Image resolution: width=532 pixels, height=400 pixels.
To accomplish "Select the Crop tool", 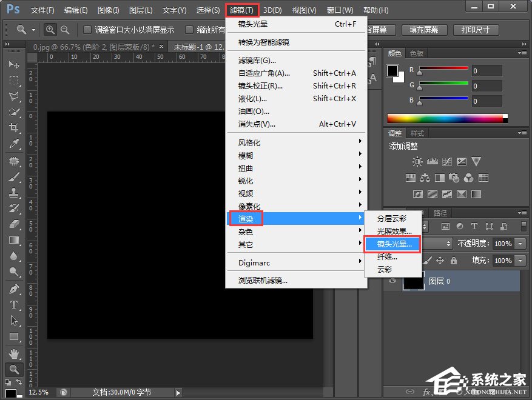I will pyautogui.click(x=14, y=127).
